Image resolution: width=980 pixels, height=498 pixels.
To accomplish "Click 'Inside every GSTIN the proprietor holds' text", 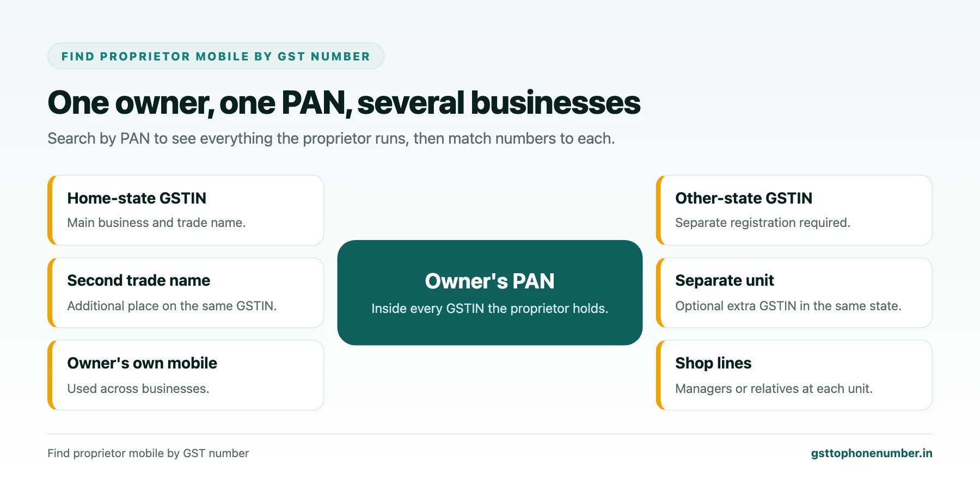I will tap(490, 309).
